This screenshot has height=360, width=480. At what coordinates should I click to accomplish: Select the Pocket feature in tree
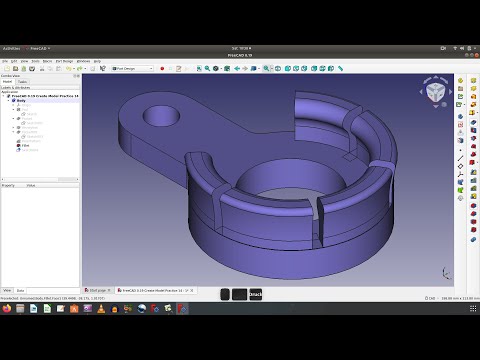coord(27,118)
